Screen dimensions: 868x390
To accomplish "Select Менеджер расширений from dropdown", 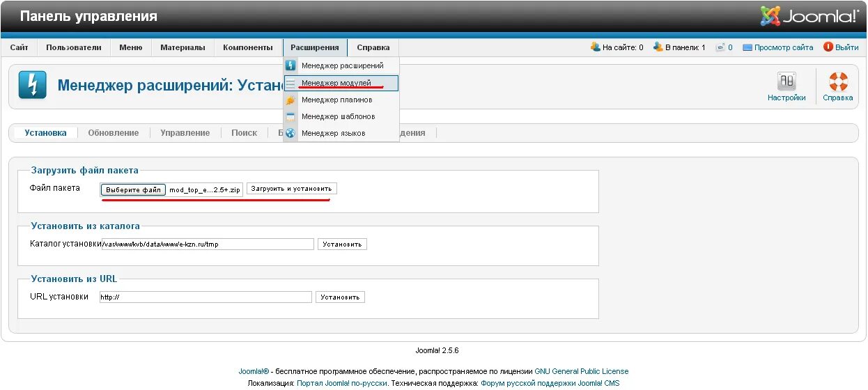I will coord(341,65).
